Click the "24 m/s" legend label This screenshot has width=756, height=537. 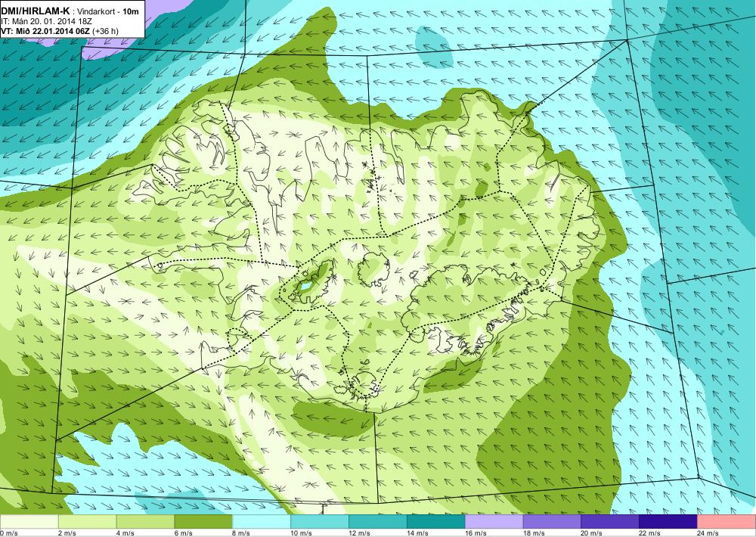pos(708,533)
